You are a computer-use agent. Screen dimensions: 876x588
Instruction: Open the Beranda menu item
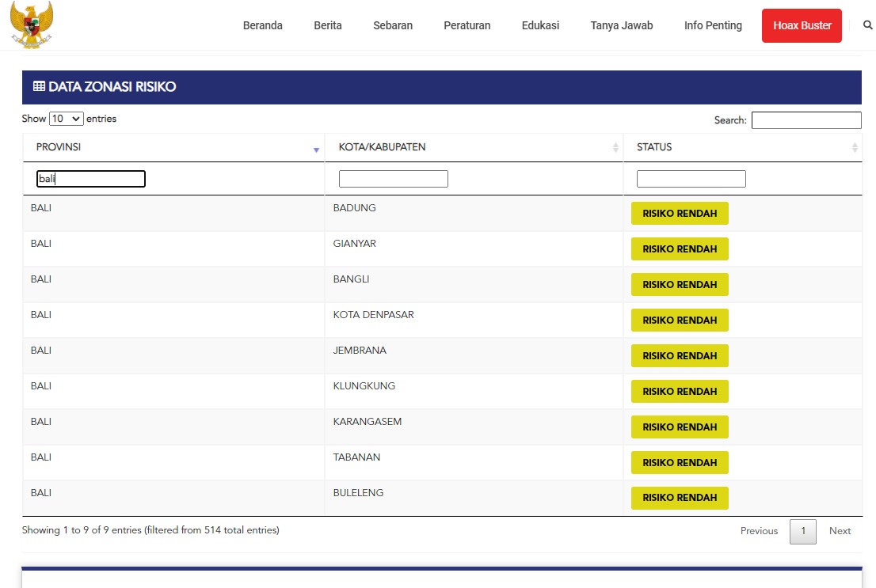tap(262, 25)
